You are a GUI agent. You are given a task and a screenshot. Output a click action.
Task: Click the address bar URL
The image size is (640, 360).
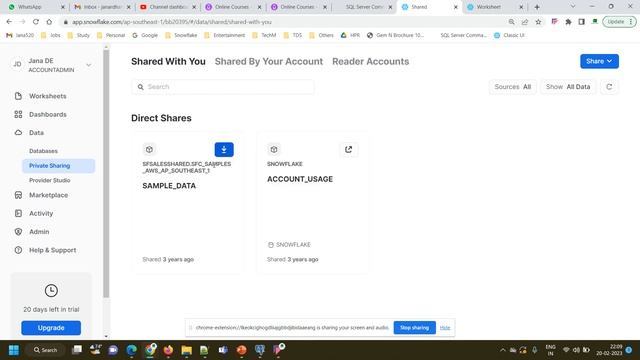coord(171,22)
